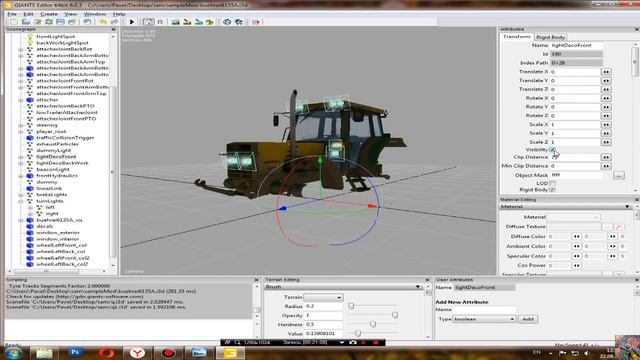Select the trafficCollisionTrigger node
The height and width of the screenshot is (360, 640).
tap(65, 138)
